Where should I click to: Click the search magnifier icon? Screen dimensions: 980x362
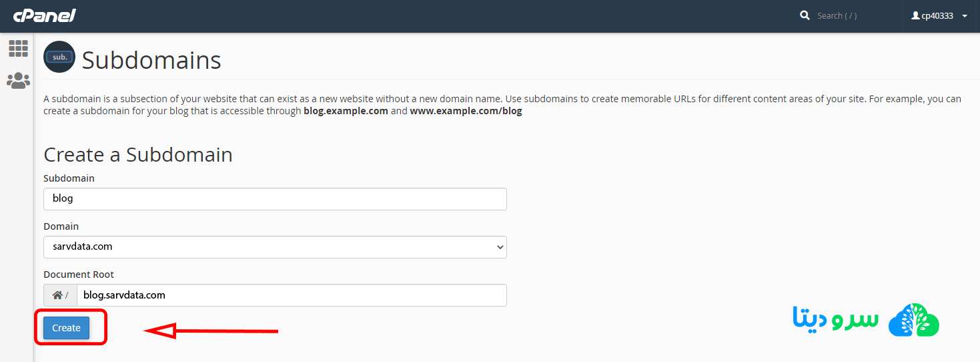[x=805, y=15]
